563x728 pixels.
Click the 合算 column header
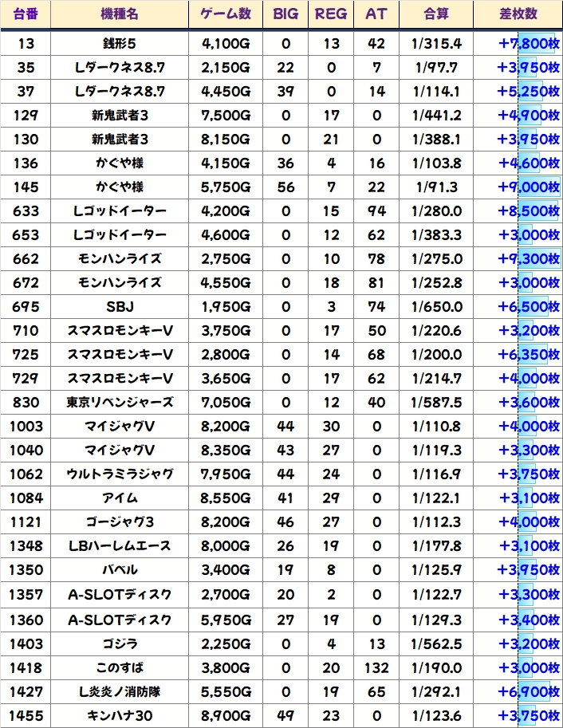pyautogui.click(x=436, y=14)
